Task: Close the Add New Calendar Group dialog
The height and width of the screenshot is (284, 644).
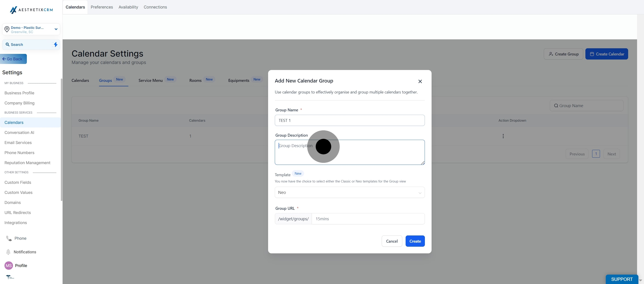Action: [x=420, y=81]
